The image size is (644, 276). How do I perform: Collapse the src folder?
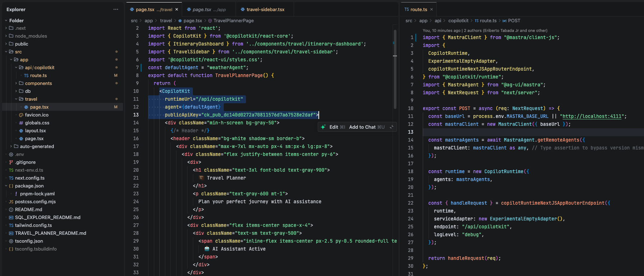[x=6, y=52]
